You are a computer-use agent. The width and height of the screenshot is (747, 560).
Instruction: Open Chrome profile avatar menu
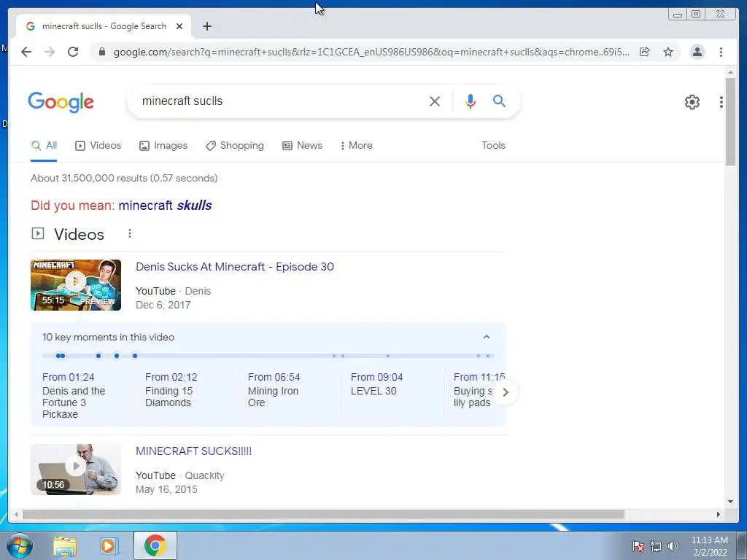697,52
